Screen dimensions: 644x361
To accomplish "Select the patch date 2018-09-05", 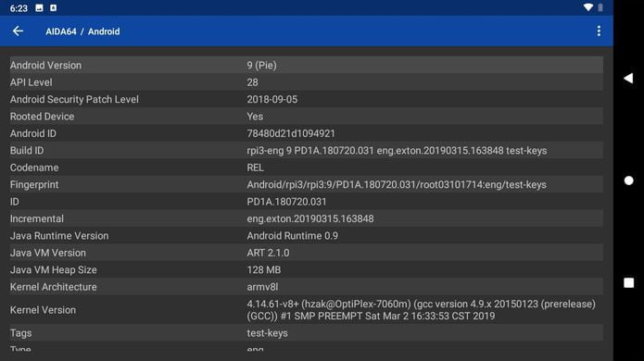I will pos(271,99).
